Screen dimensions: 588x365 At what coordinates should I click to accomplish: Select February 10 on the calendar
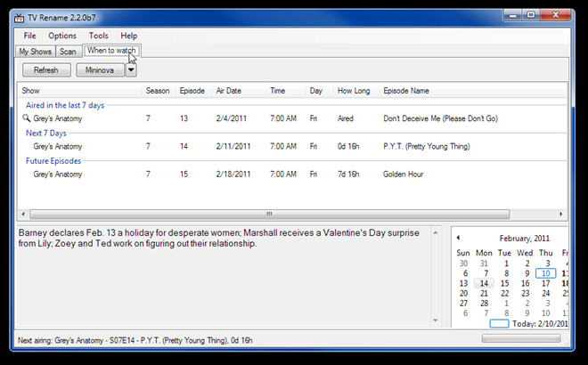click(x=545, y=273)
